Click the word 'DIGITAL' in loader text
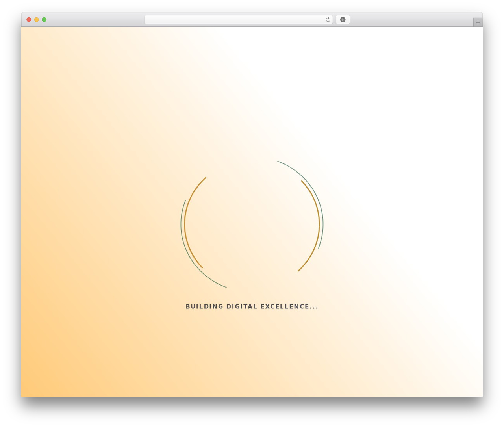 [x=242, y=306]
